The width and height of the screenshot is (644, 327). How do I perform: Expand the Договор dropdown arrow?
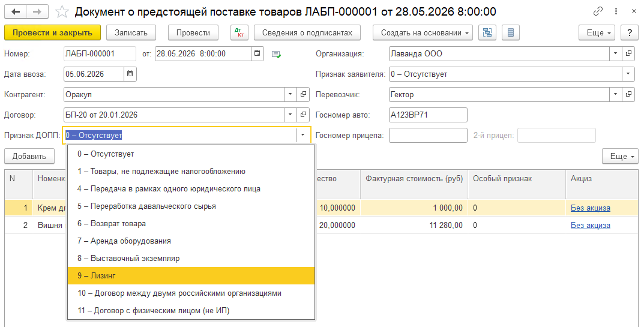tap(290, 115)
